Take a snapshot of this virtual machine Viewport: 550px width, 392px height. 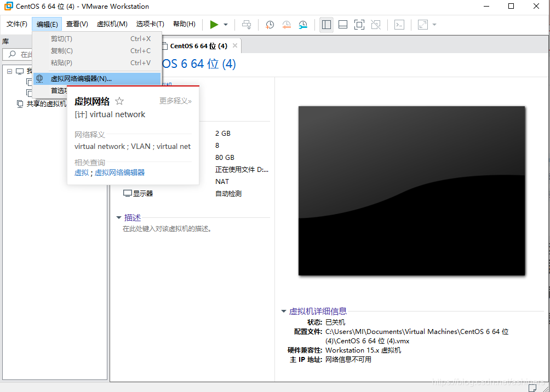[x=270, y=25]
